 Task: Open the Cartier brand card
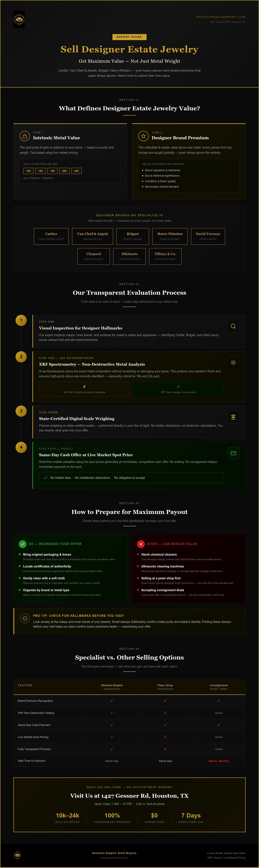(x=51, y=236)
